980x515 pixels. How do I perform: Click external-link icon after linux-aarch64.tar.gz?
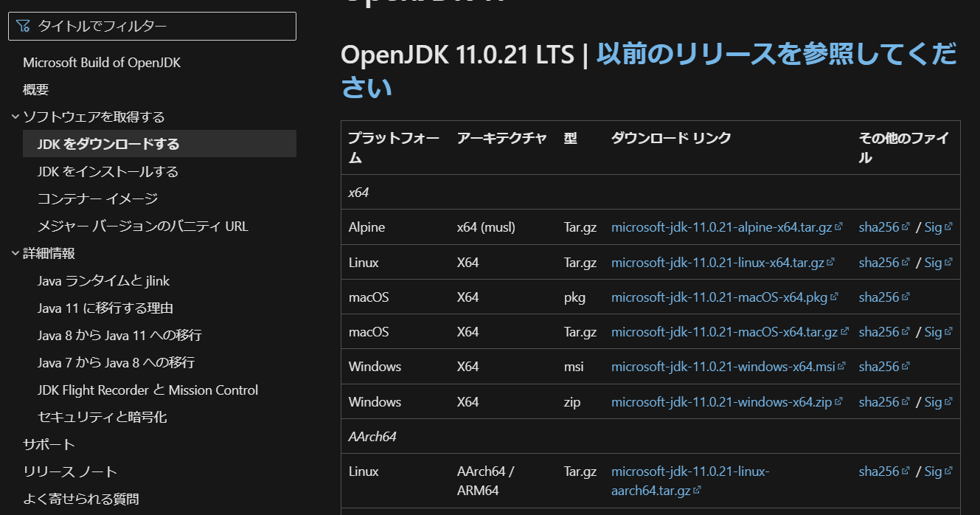(x=697, y=490)
